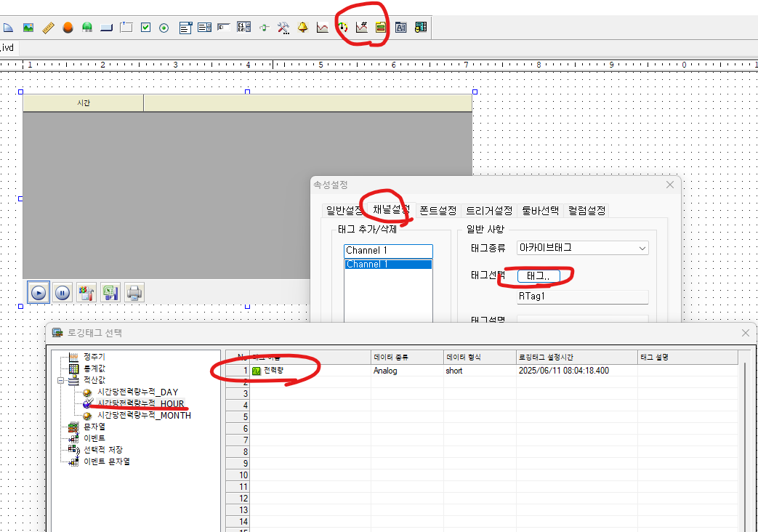Viewport: 758px width, 532px height.
Task: Select the Aa text object toolbar icon
Action: [x=402, y=27]
